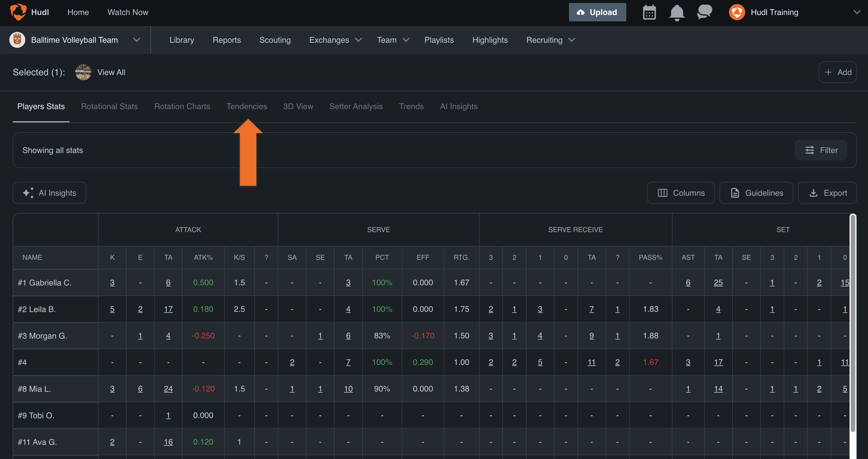Go to Home
Viewport: 868px width, 459px height.
(x=78, y=12)
